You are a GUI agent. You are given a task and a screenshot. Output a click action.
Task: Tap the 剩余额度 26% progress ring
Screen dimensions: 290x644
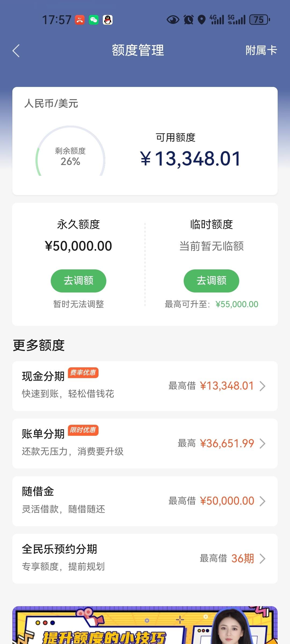coord(70,151)
